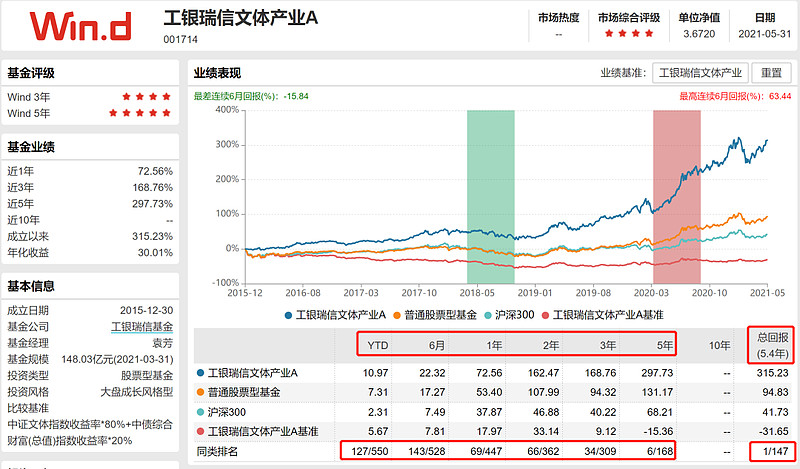The height and width of the screenshot is (469, 800).
Task: Click 年化收益 value 30.01%
Action: click(155, 253)
